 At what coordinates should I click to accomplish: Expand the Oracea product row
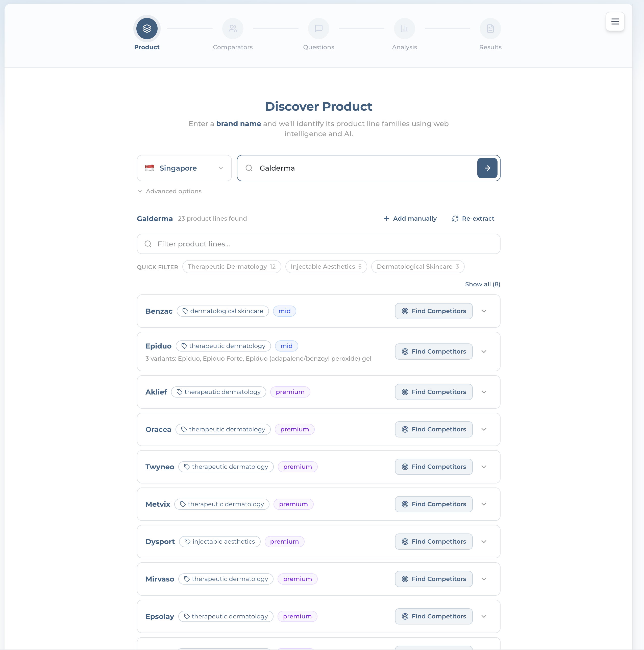pos(484,429)
